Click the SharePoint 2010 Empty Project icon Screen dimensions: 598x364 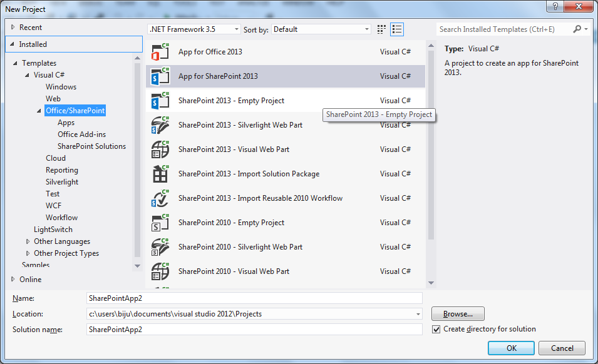click(160, 223)
